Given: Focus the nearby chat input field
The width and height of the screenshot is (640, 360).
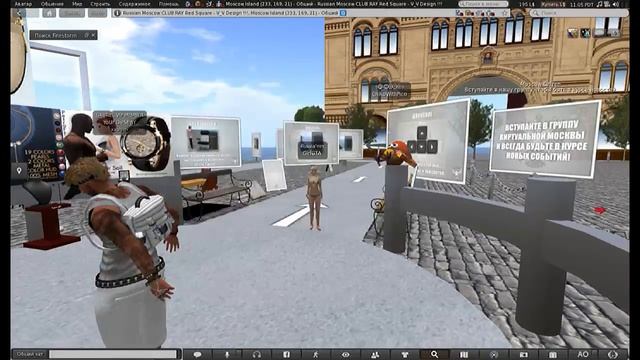Looking at the screenshot, I should coord(113,354).
